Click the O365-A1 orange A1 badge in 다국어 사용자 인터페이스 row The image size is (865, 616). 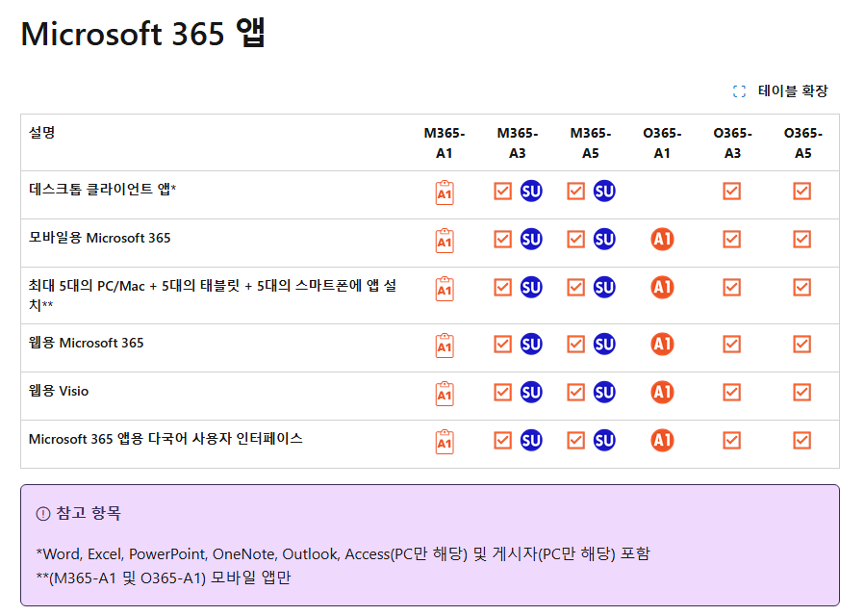[x=663, y=440]
